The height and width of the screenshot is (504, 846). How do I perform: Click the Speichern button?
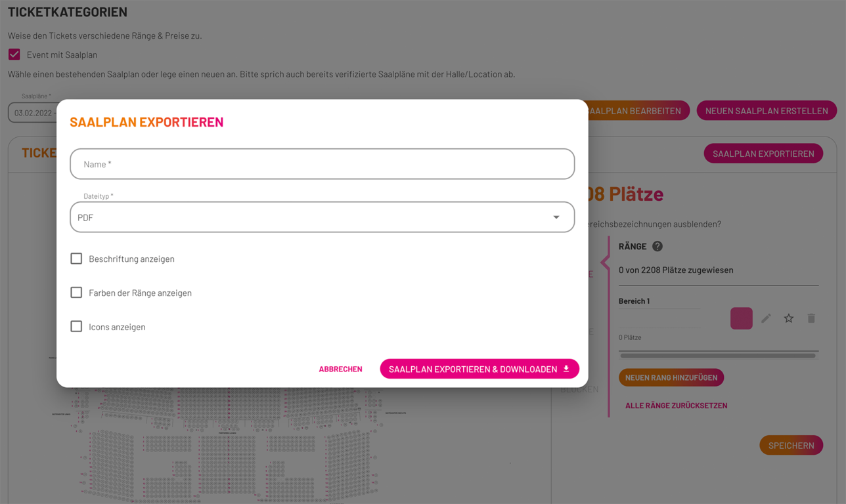pos(791,445)
